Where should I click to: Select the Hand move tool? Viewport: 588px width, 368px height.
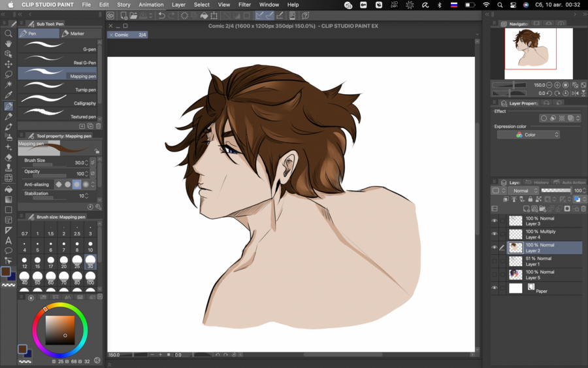coord(8,44)
